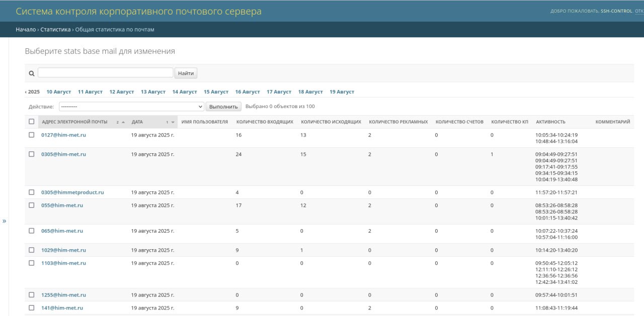View the 1029@him-met.ru record
Screen dimensions: 644x316
point(63,250)
